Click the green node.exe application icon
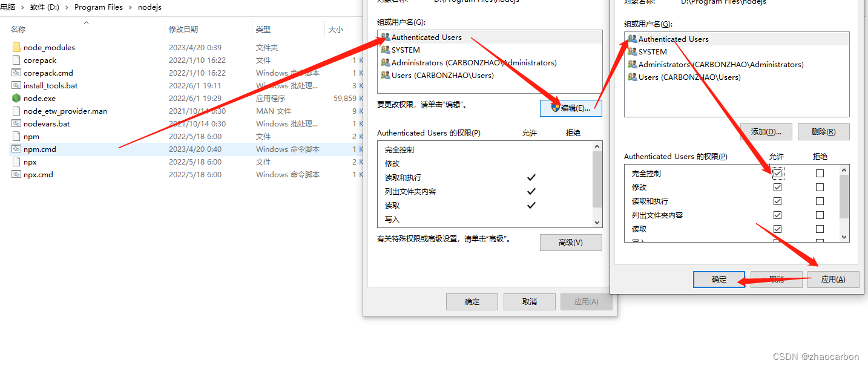Image resolution: width=868 pixels, height=366 pixels. pos(16,98)
